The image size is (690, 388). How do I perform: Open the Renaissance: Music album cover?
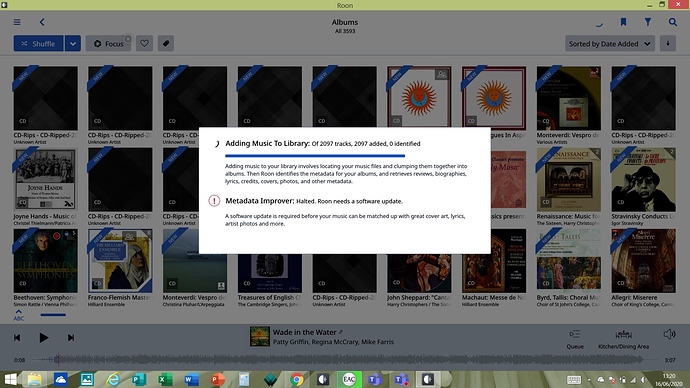pos(569,179)
